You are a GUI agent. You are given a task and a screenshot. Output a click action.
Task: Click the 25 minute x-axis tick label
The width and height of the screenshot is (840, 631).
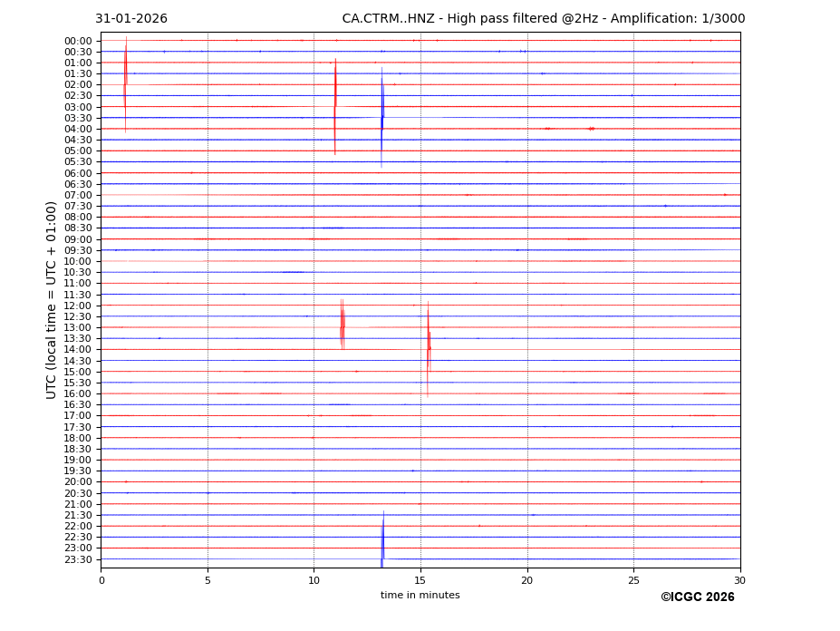point(633,580)
